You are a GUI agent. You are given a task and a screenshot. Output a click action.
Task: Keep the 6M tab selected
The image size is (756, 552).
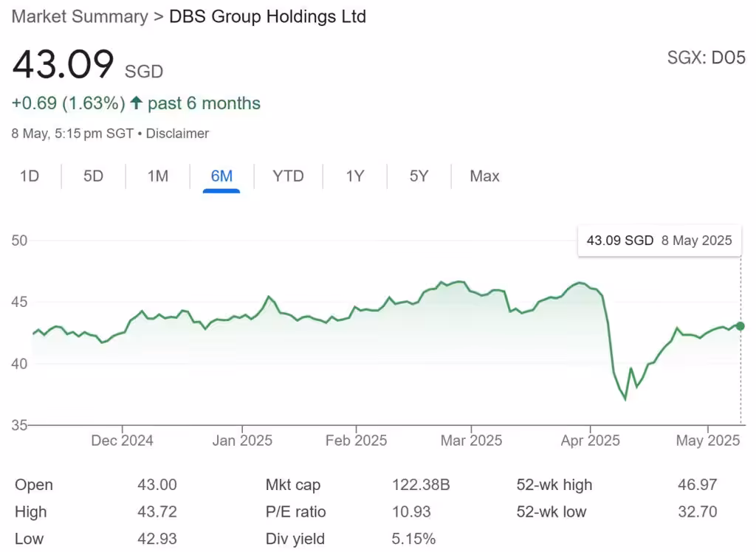(x=221, y=176)
